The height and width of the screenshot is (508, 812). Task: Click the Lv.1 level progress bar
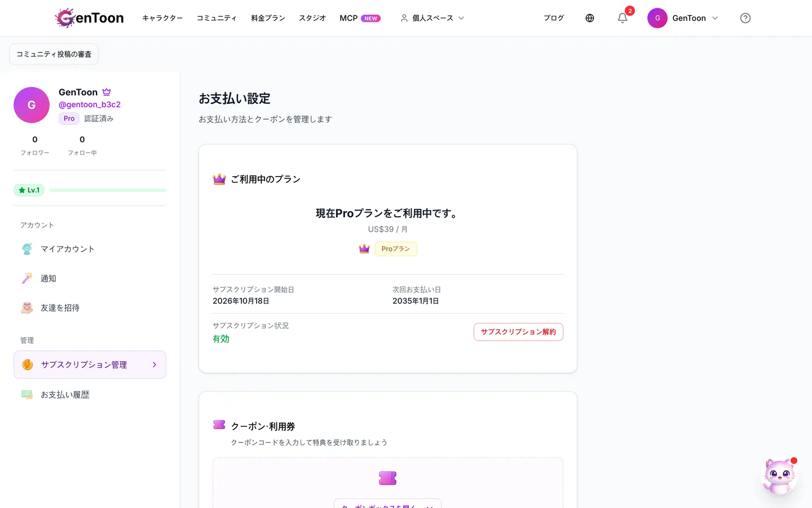pos(108,190)
